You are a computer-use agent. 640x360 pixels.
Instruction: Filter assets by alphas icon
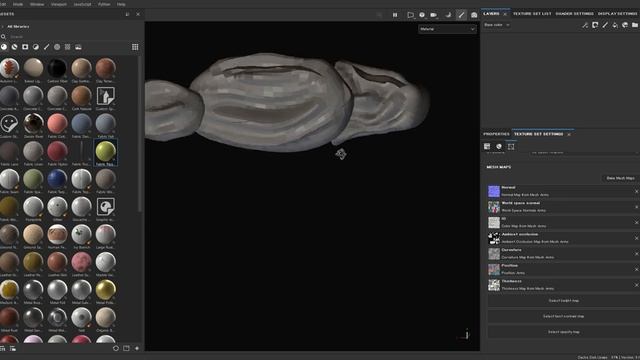[x=57, y=47]
